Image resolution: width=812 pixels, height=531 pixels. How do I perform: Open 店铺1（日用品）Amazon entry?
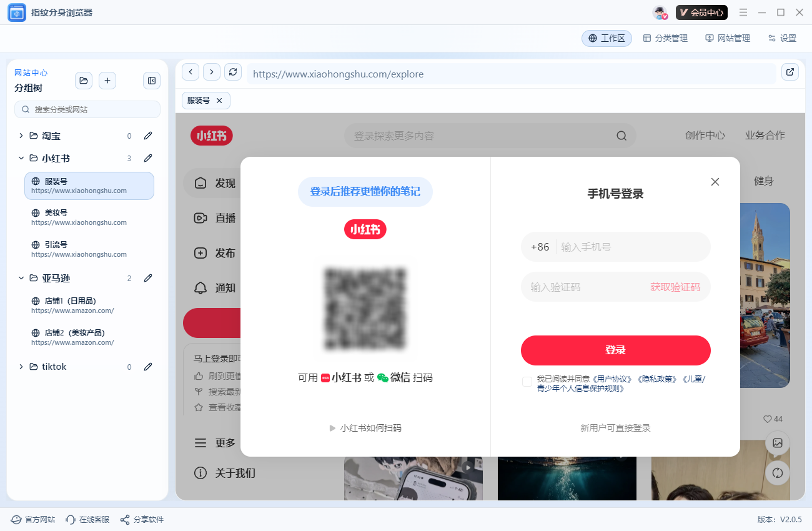[89, 305]
